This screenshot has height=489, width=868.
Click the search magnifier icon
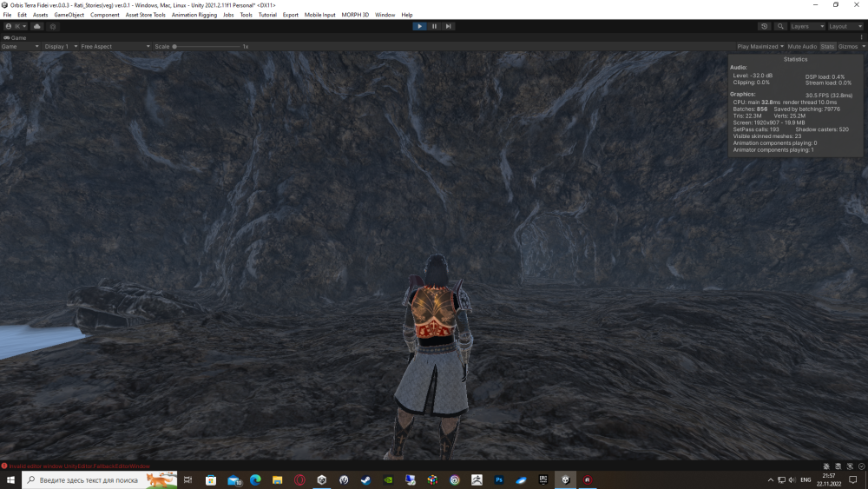tap(780, 26)
